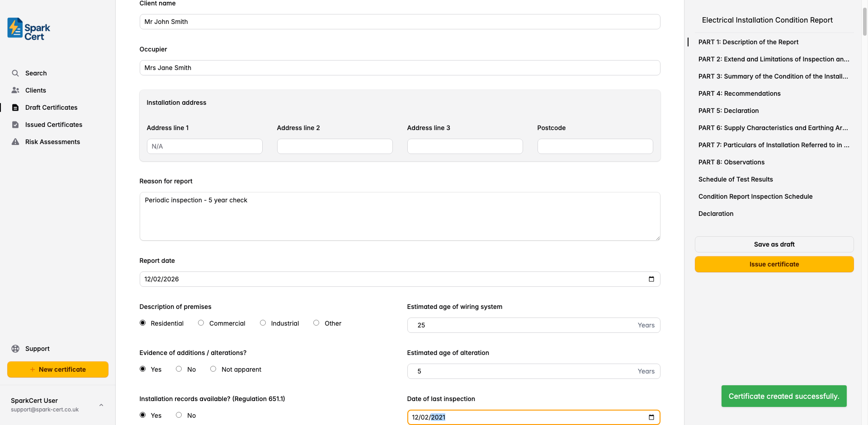
Task: Open the Report date calendar picker icon
Action: point(652,279)
